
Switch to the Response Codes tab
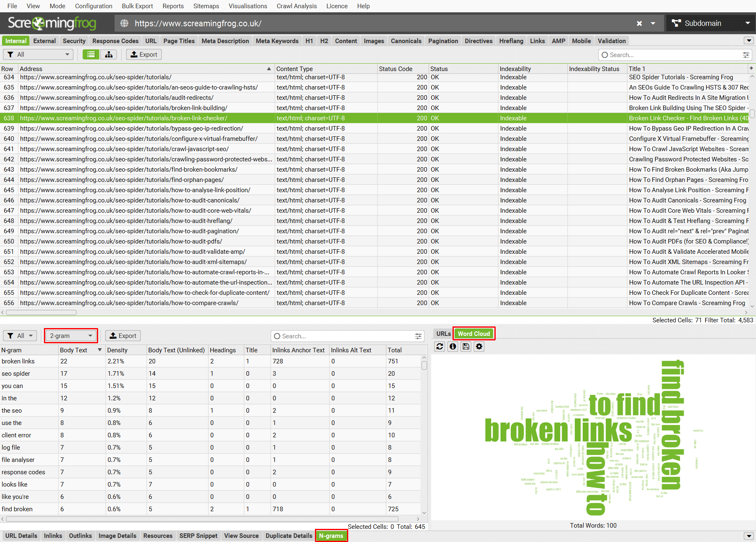(x=115, y=41)
